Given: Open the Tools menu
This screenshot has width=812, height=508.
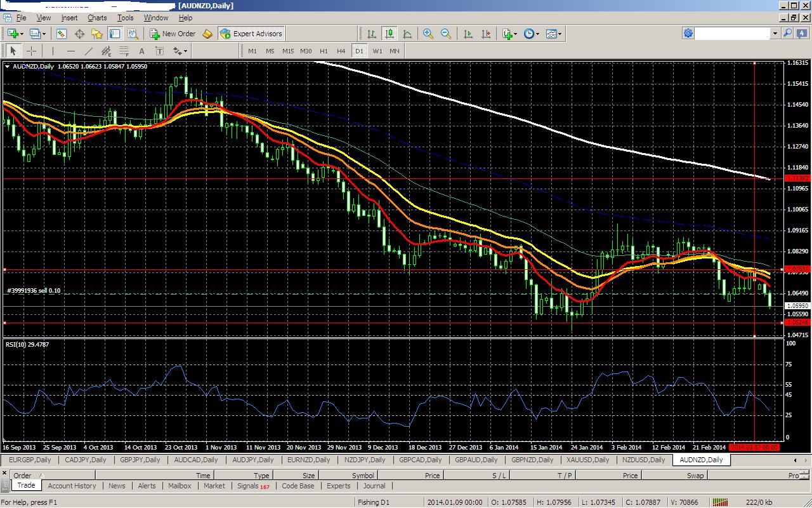Looking at the screenshot, I should click(125, 18).
